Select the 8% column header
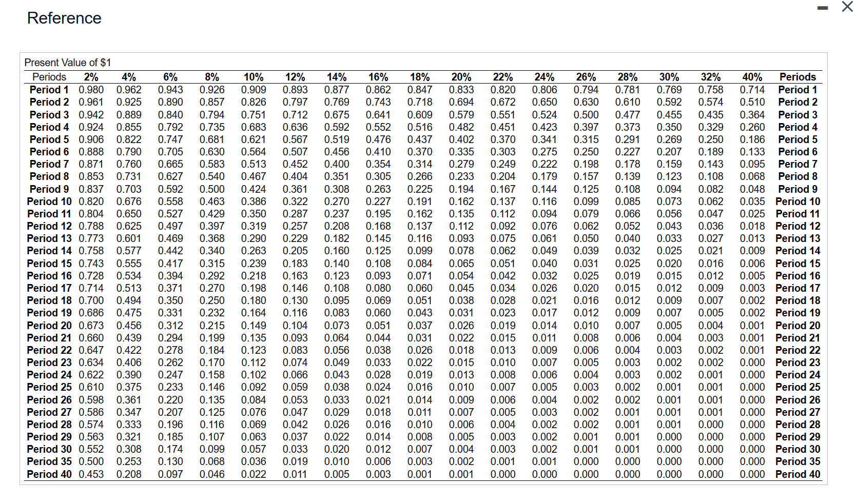858x504 pixels. 212,77
